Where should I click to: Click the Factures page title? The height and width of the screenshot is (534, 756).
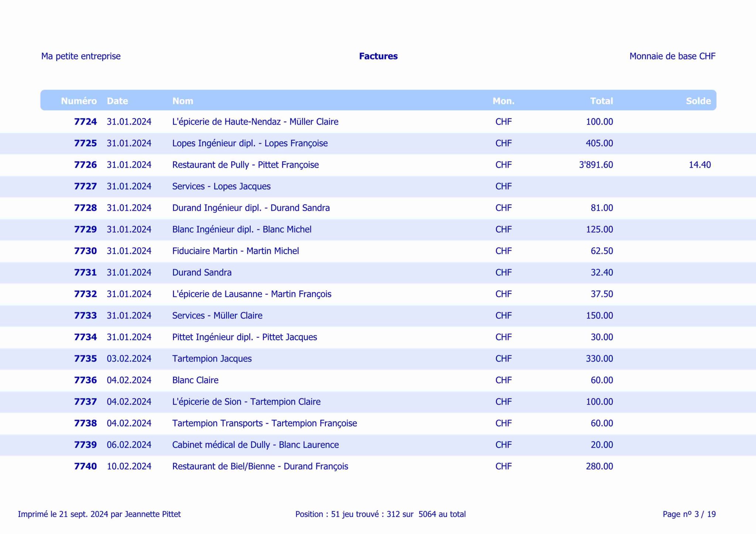pyautogui.click(x=378, y=56)
